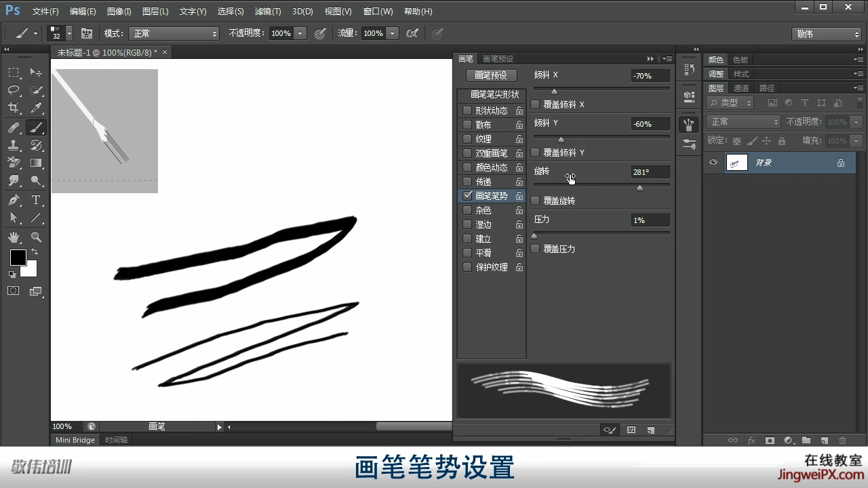
Task: Adjust the 倾斜 X slider
Action: coord(554,91)
